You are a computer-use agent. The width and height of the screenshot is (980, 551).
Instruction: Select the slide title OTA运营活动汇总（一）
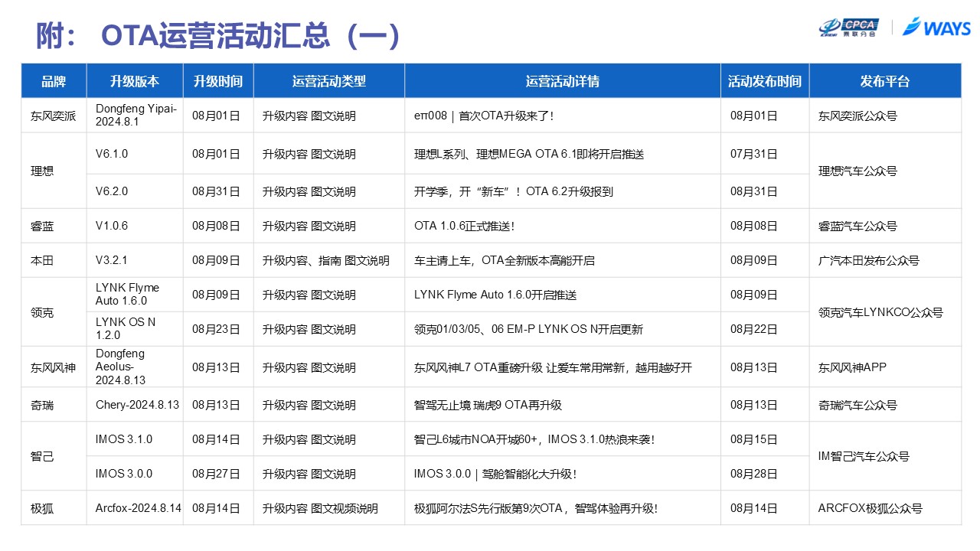point(250,35)
